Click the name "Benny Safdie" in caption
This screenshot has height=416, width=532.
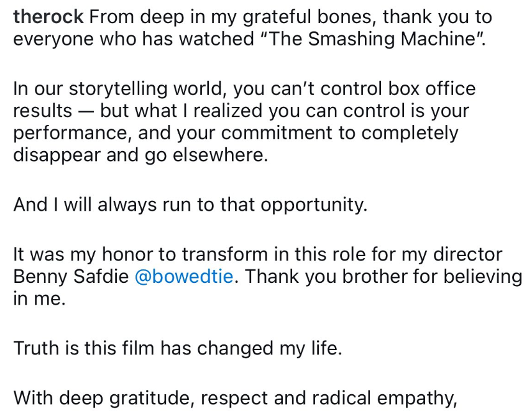[71, 277]
